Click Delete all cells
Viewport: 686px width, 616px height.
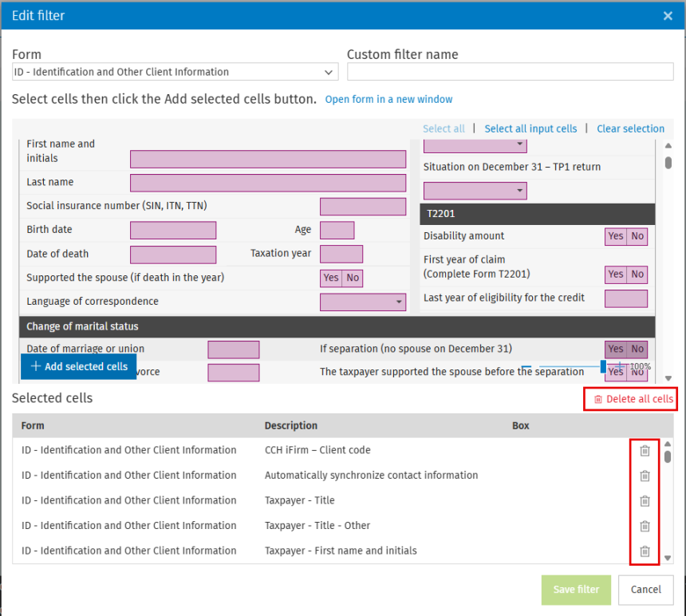[633, 399]
